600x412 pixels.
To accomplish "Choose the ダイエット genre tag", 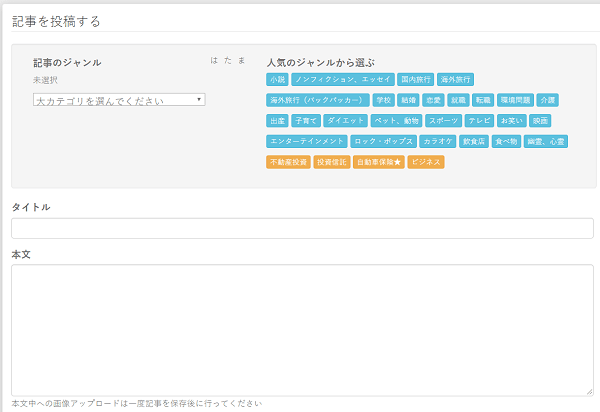I will (x=346, y=121).
